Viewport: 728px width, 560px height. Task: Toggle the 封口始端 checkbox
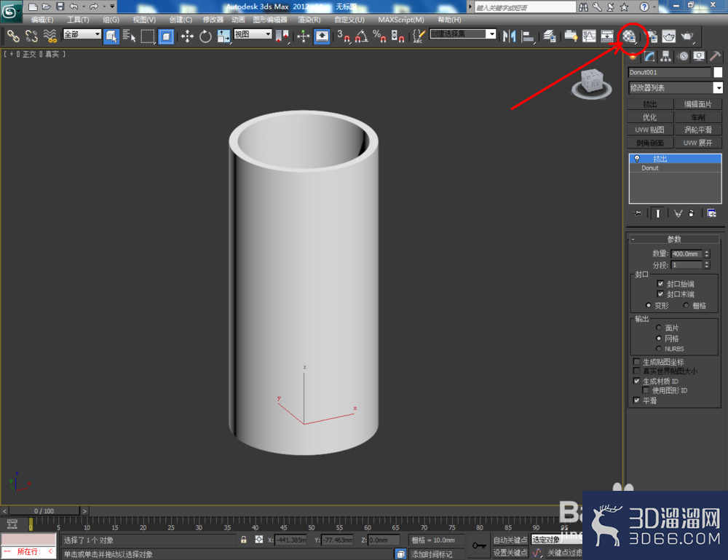(x=660, y=284)
